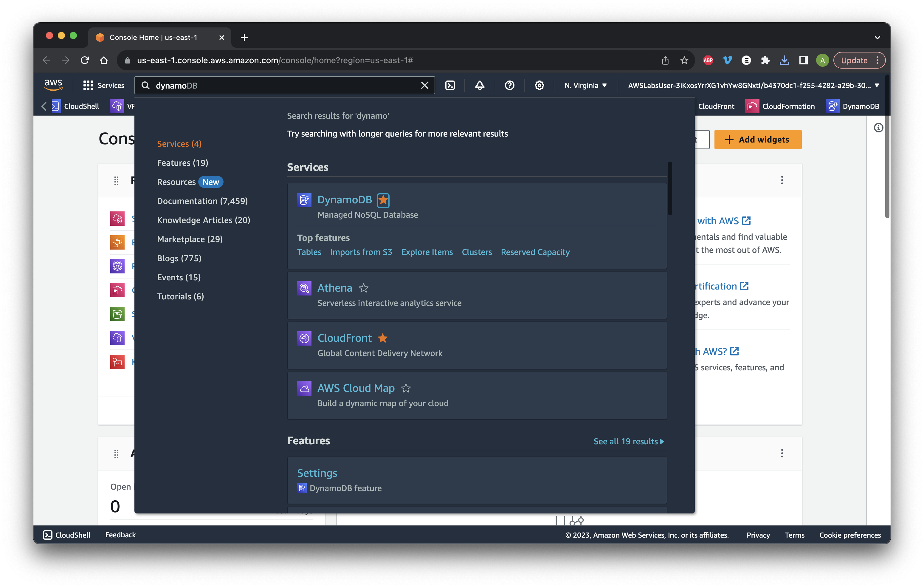The width and height of the screenshot is (924, 588).
Task: Open the AWS console settings gear
Action: coord(539,85)
